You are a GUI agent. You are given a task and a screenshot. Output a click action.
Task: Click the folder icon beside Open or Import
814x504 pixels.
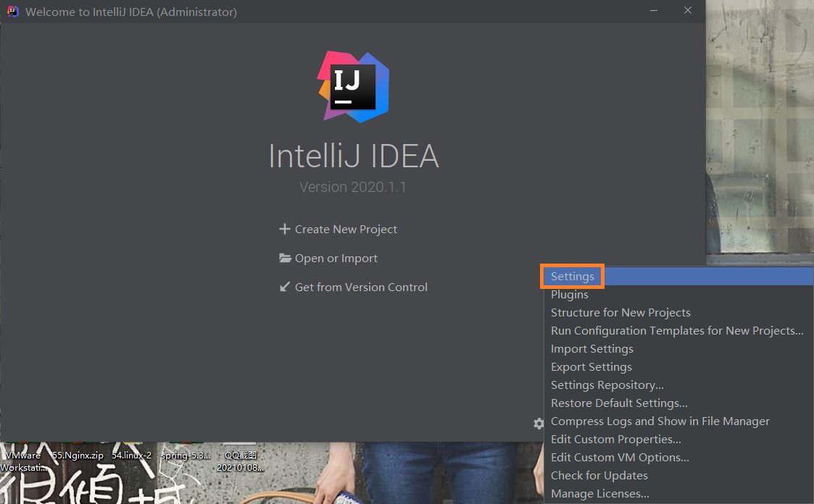[x=285, y=258]
